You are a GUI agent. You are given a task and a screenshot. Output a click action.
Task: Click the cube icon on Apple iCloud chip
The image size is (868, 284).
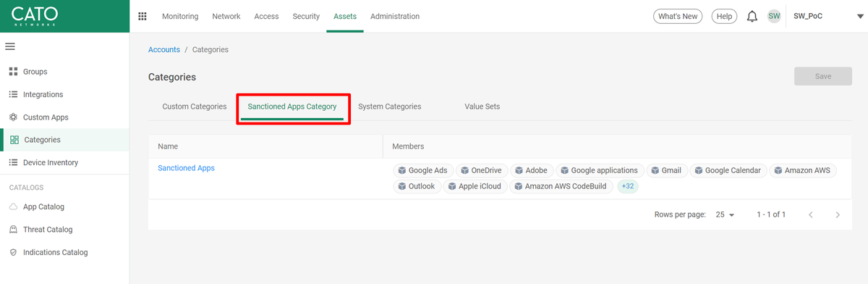(x=452, y=187)
